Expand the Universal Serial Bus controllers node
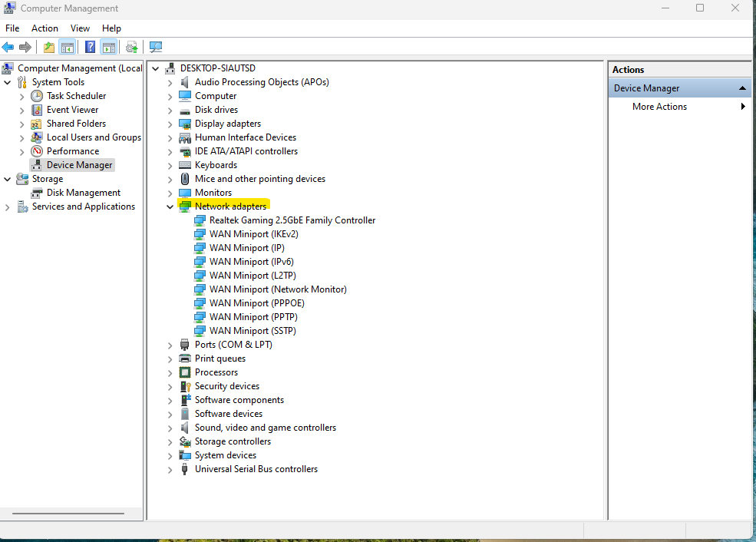The height and width of the screenshot is (542, 756). click(170, 469)
